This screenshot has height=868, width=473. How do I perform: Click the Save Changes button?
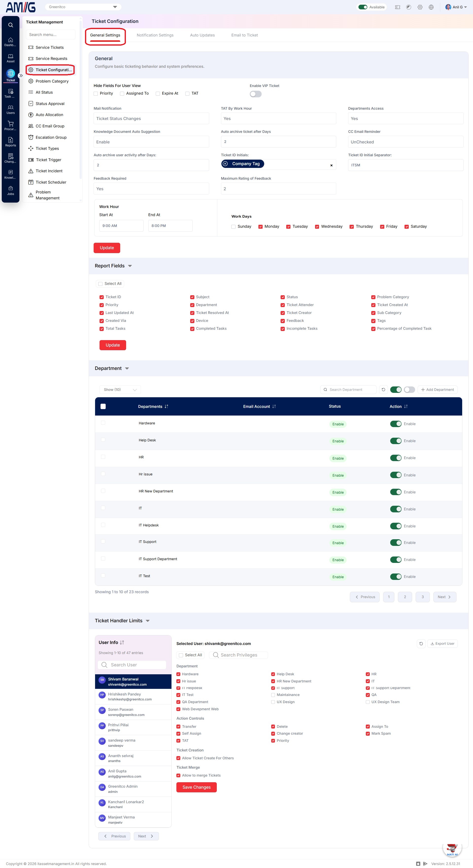tap(196, 787)
